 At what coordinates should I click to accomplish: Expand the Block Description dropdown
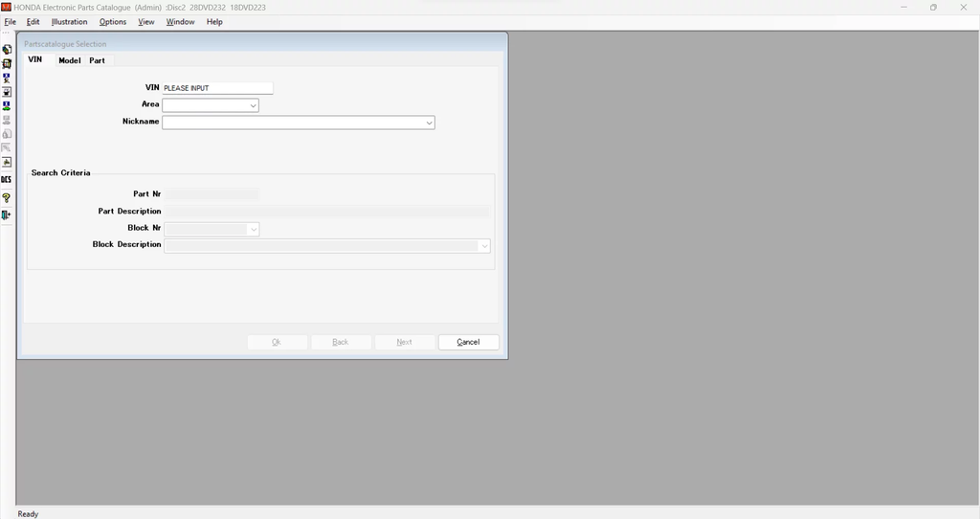(x=484, y=246)
